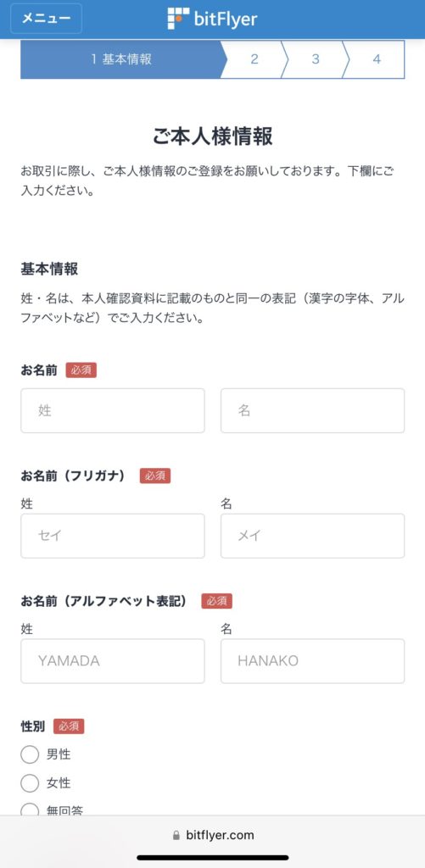The height and width of the screenshot is (868, 425).
Task: Click the セイ furigana surname field
Action: (x=113, y=536)
